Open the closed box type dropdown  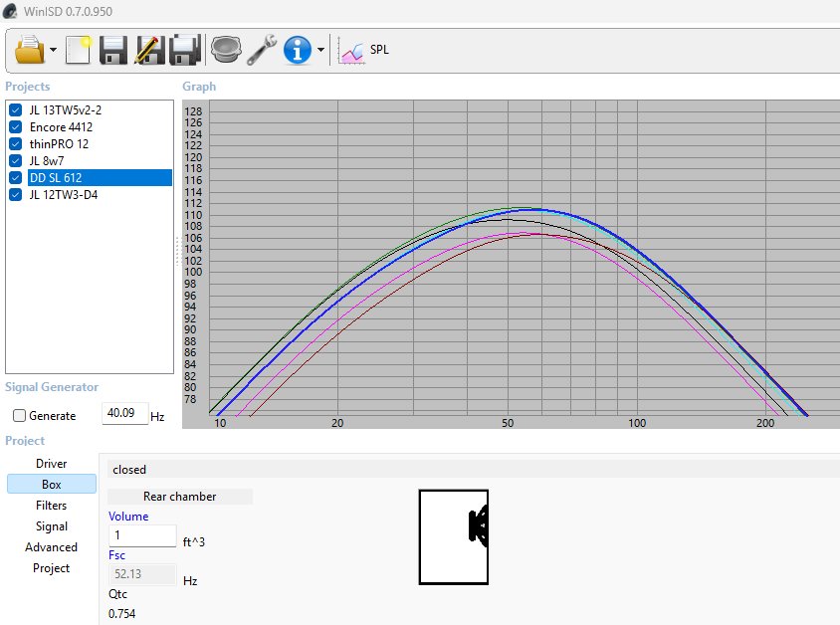click(x=474, y=469)
